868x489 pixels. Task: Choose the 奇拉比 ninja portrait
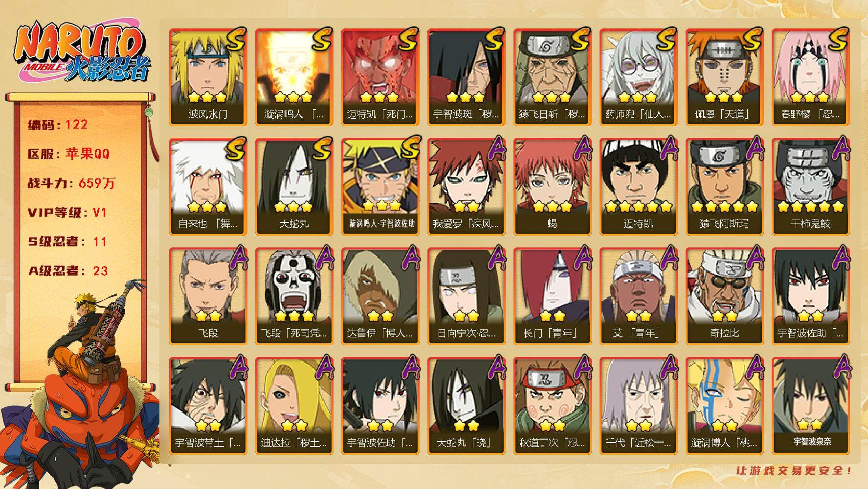click(x=725, y=296)
